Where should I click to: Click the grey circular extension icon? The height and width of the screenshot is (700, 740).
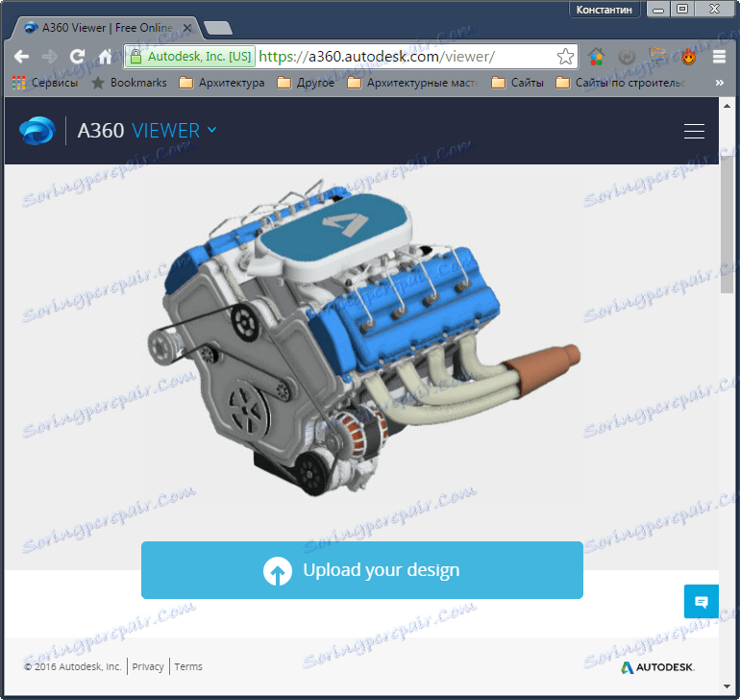click(x=627, y=57)
